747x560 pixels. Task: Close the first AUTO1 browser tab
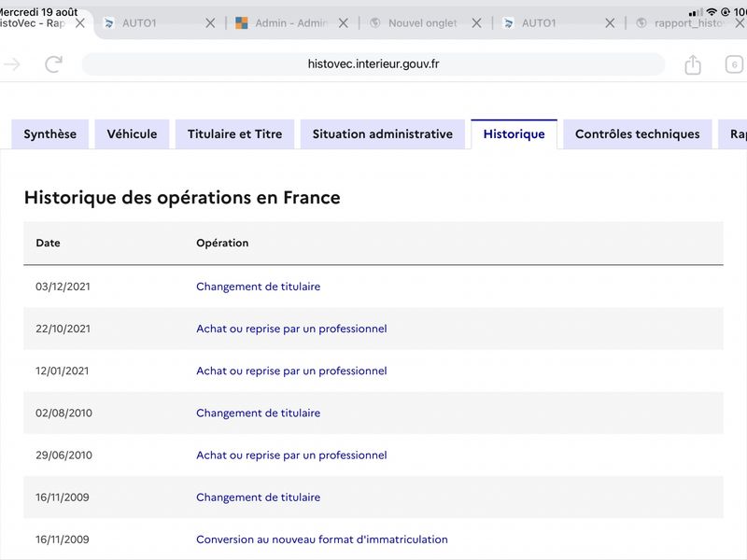pyautogui.click(x=210, y=22)
